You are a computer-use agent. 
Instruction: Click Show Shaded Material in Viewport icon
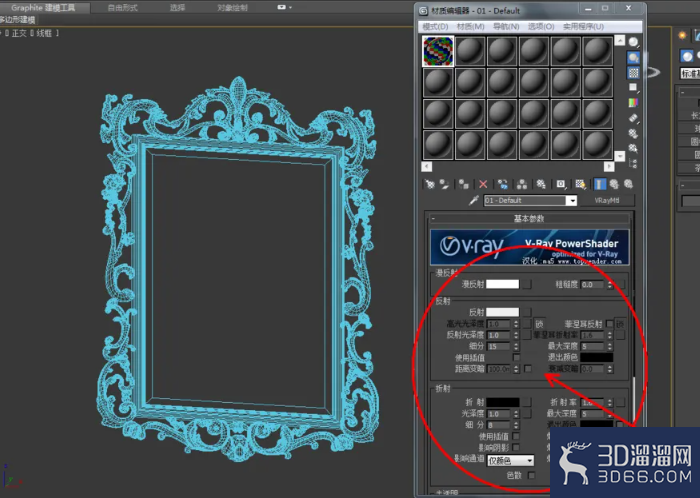[580, 184]
